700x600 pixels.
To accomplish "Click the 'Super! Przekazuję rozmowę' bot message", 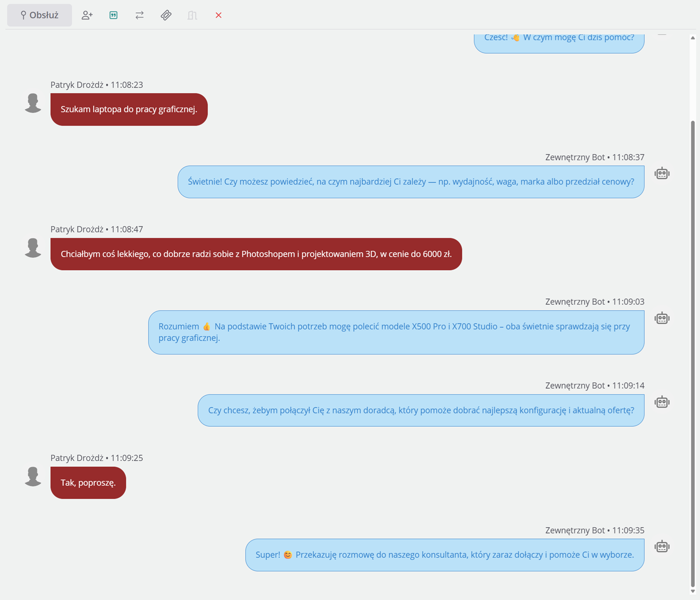I will 445,555.
